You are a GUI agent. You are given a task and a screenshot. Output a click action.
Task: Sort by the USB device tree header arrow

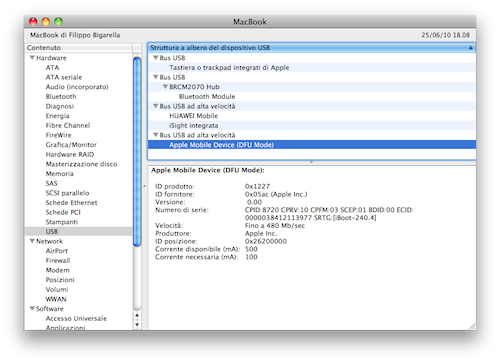coord(471,48)
